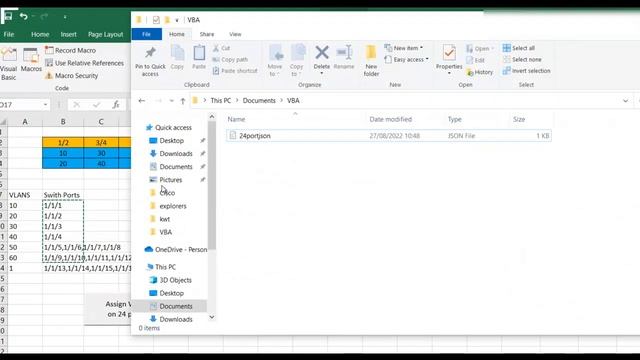This screenshot has height=360, width=640.
Task: Click Excel Undo arrow
Action: (24, 16)
